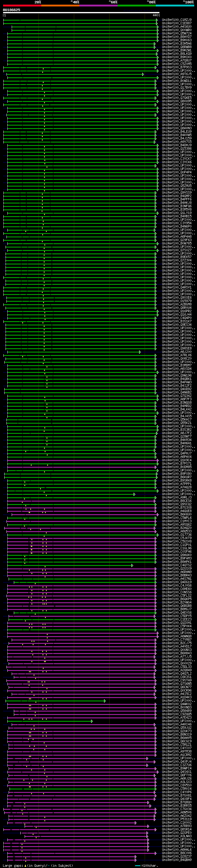This screenshot has height=868, width=197.
Task: Click the green alignment bar for UniRef100_A9T6J5
Action: pyautogui.click(x=75, y=74)
